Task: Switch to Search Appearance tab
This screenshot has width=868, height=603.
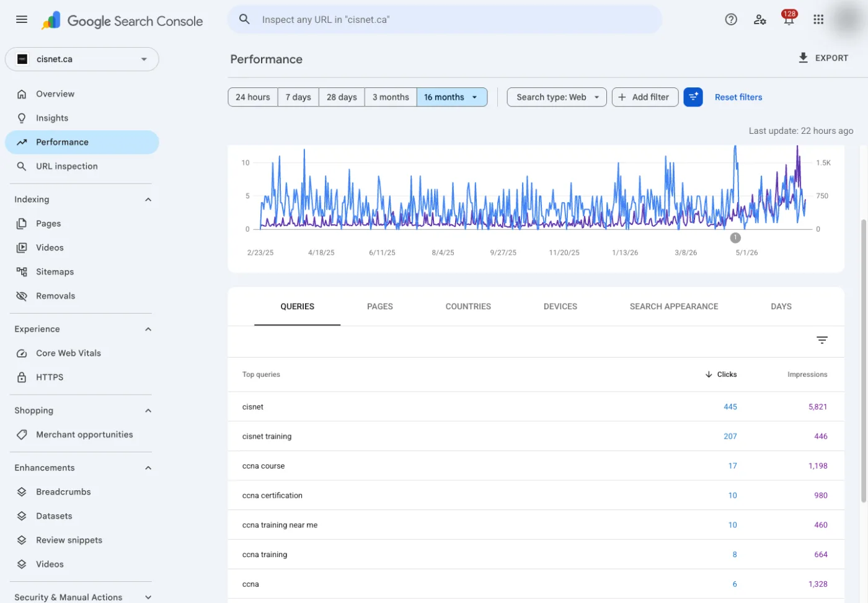Action: 674,307
